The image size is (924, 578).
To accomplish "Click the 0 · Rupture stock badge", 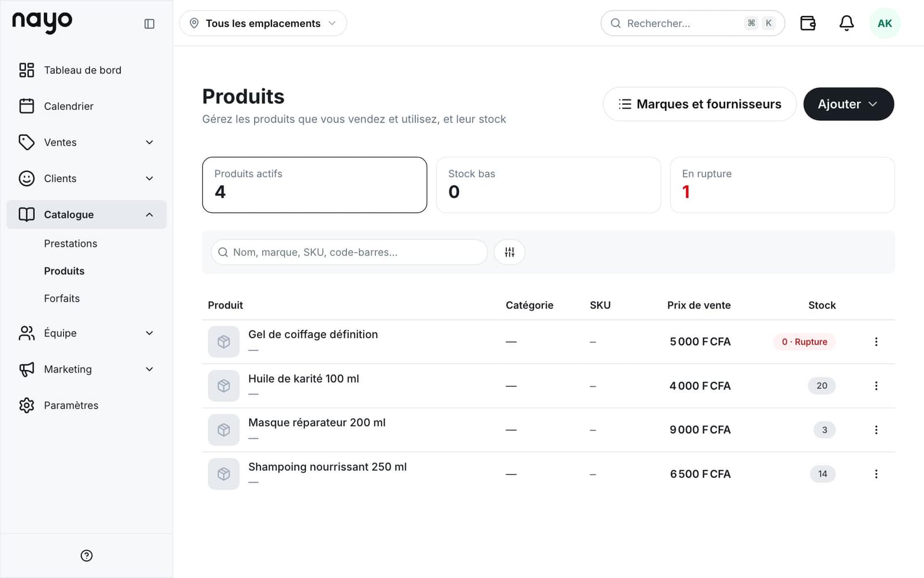I will pyautogui.click(x=804, y=342).
